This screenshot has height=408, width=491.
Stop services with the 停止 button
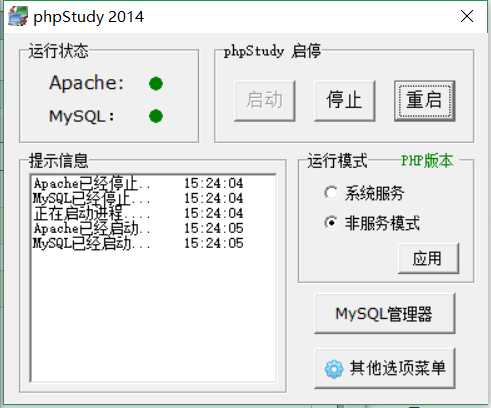pyautogui.click(x=344, y=100)
